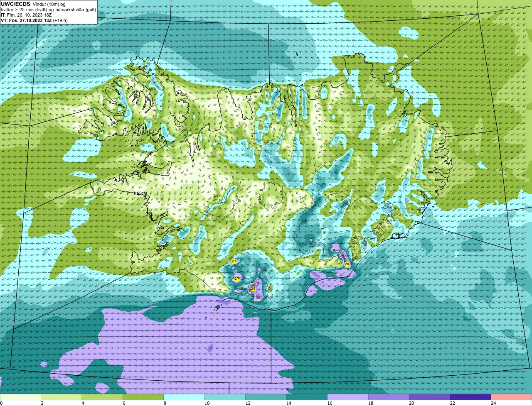Click the 'VT: Fös. 27.10.2023 13Z (+19 h)' line

click(34, 20)
